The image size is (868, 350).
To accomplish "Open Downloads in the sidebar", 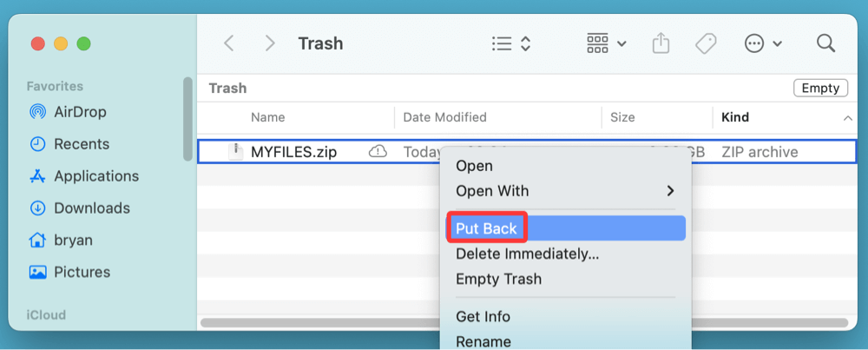I will (x=80, y=208).
